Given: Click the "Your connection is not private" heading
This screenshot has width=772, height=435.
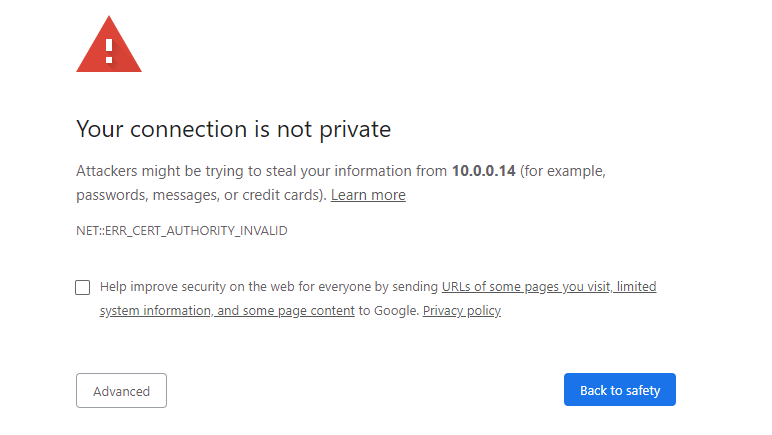Looking at the screenshot, I should point(233,129).
